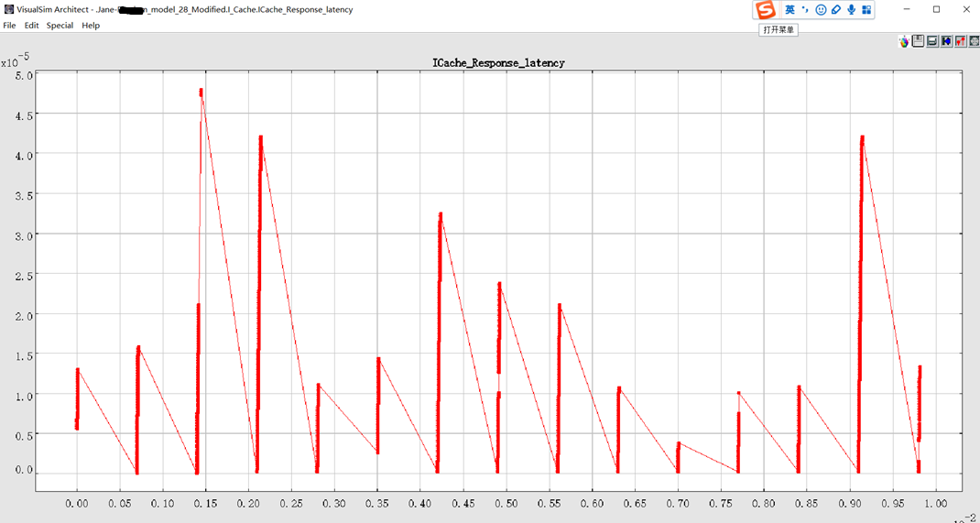Activate microphone voice input
Image resolution: width=980 pixels, height=523 pixels.
852,10
